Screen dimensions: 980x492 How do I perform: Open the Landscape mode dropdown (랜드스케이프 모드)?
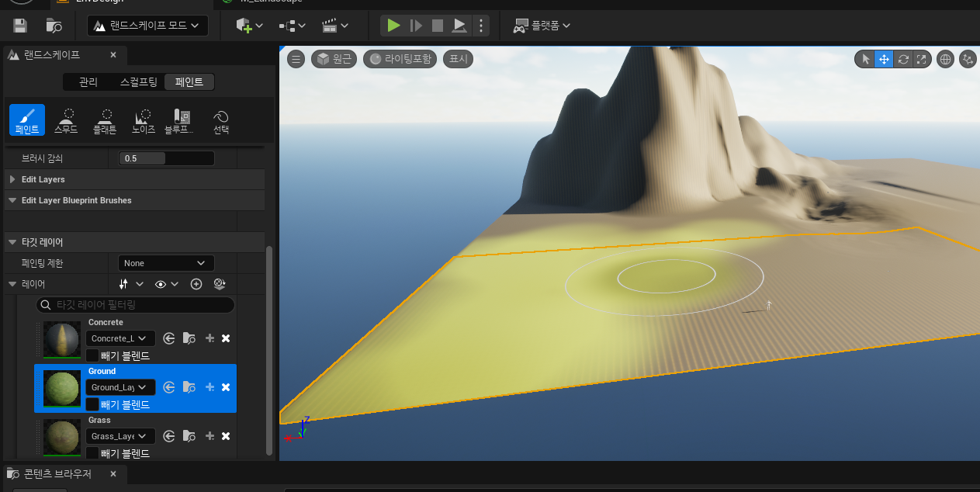click(x=147, y=26)
